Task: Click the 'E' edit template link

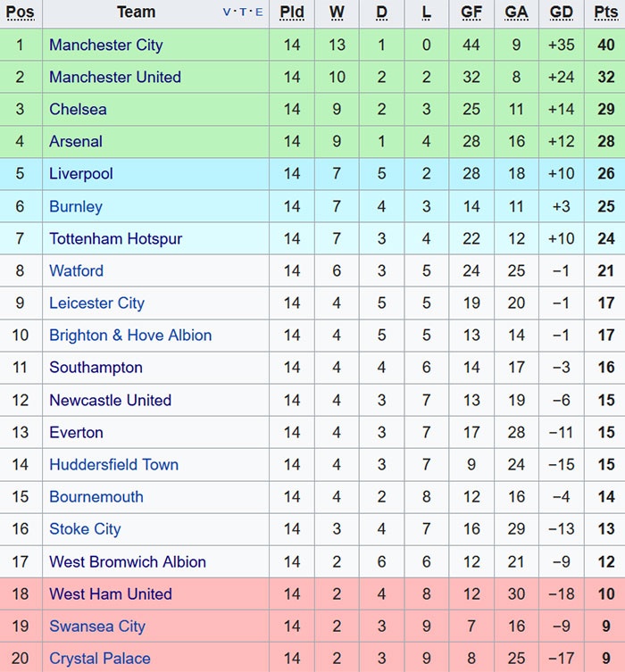Action: (259, 12)
